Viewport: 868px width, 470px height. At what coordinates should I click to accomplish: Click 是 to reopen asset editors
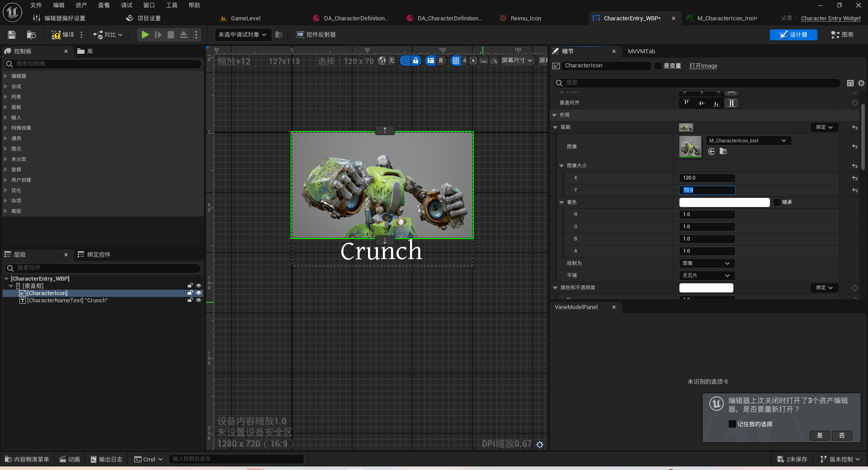pyautogui.click(x=820, y=436)
